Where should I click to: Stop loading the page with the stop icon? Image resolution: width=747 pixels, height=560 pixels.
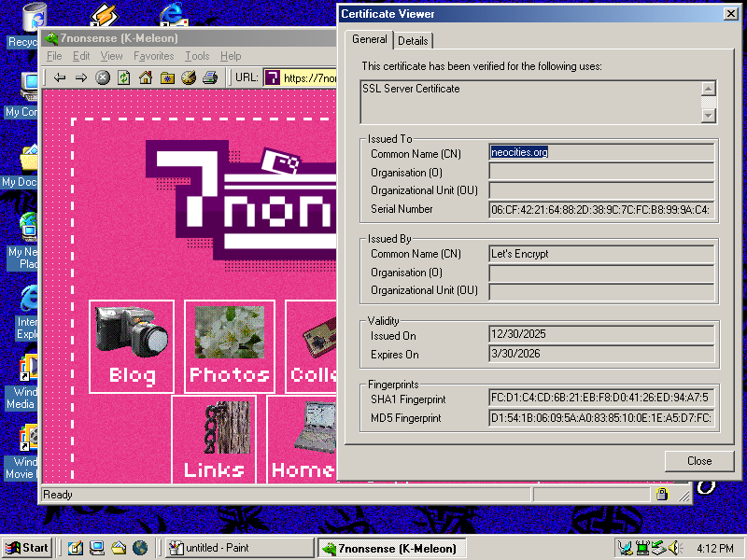102,77
